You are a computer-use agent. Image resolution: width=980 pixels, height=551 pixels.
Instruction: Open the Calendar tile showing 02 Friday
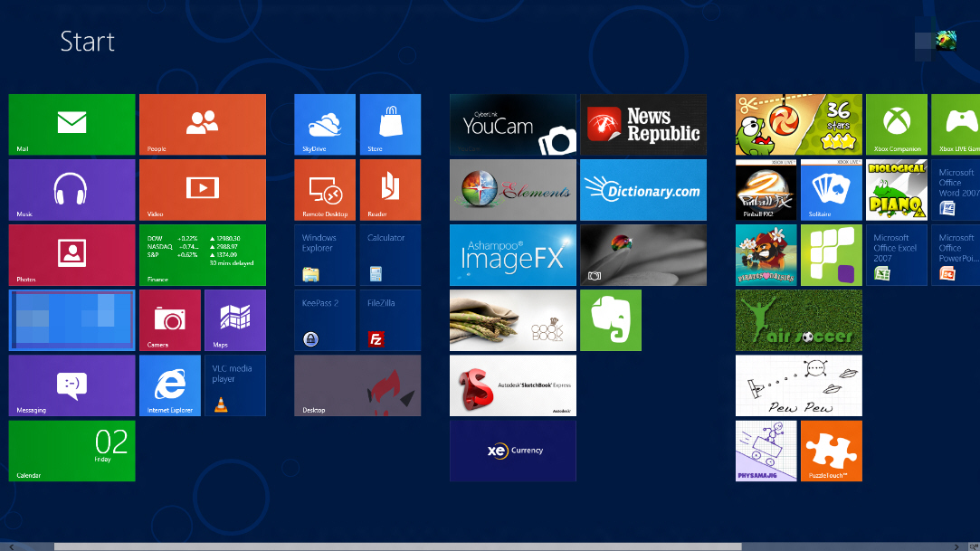click(71, 451)
